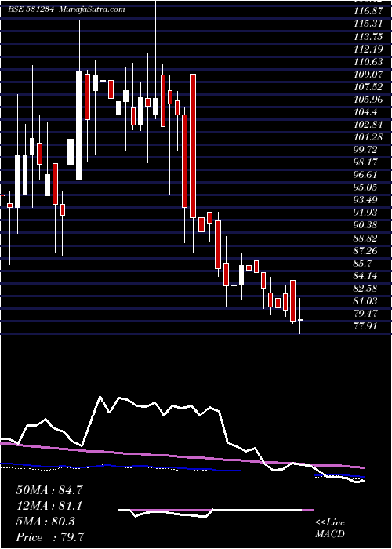The image size is (392, 549).
Task: Click the 85.7 axis label
Action: (x=364, y=264)
